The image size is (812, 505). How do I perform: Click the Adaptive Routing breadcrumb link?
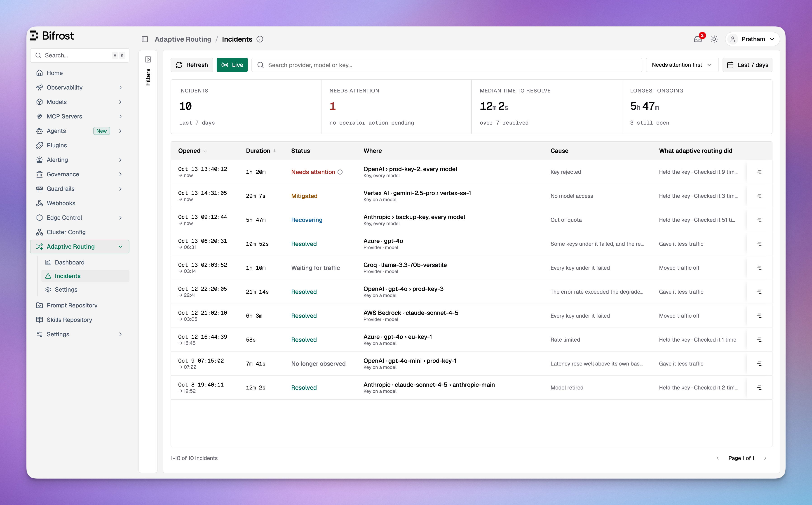(183, 39)
